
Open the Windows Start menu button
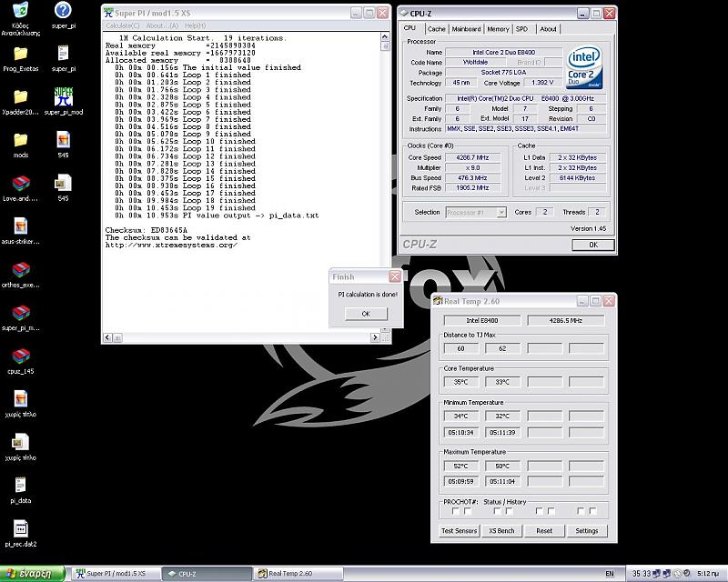(32, 574)
